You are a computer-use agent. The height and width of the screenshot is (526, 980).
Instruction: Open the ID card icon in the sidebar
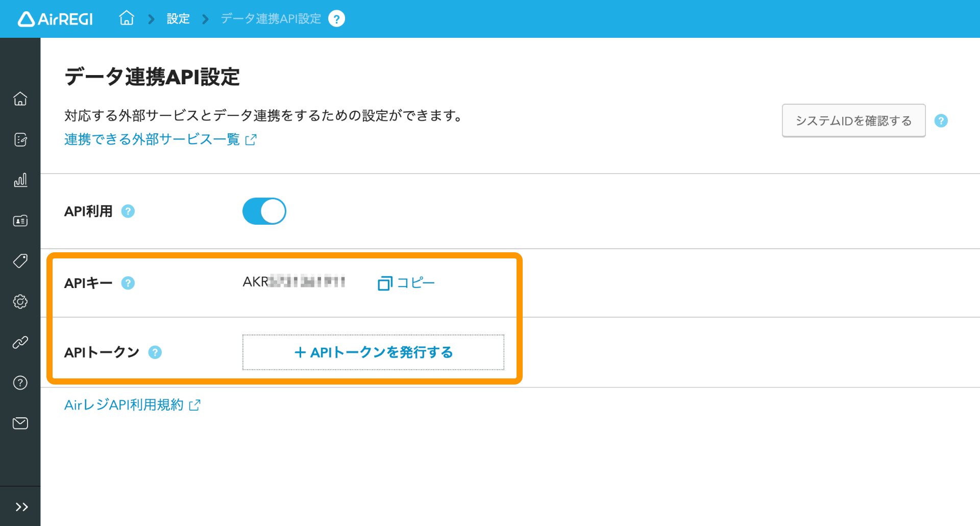click(x=20, y=221)
